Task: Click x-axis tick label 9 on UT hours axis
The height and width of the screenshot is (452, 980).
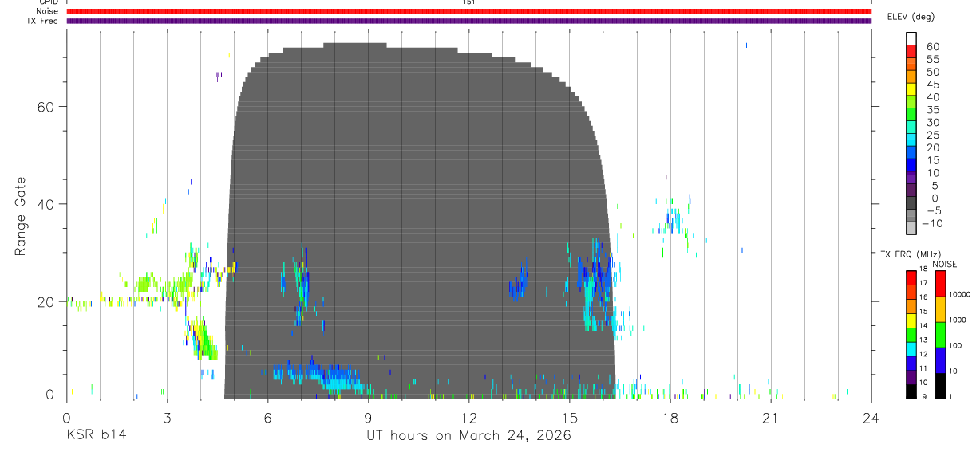Action: pos(368,418)
